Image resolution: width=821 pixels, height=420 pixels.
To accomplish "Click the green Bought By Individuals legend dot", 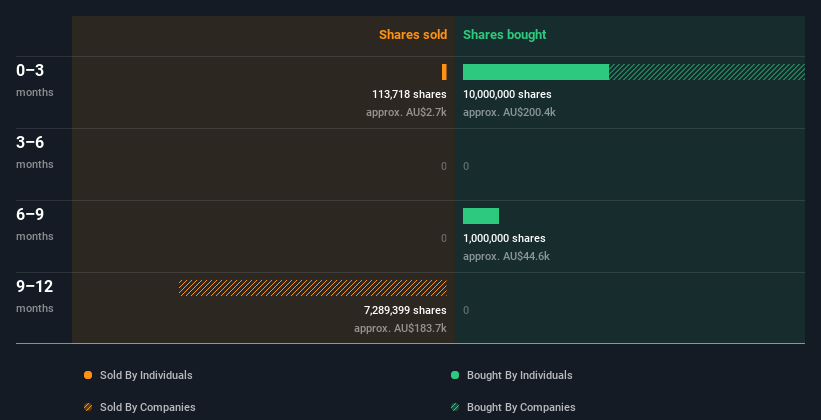I will (455, 375).
